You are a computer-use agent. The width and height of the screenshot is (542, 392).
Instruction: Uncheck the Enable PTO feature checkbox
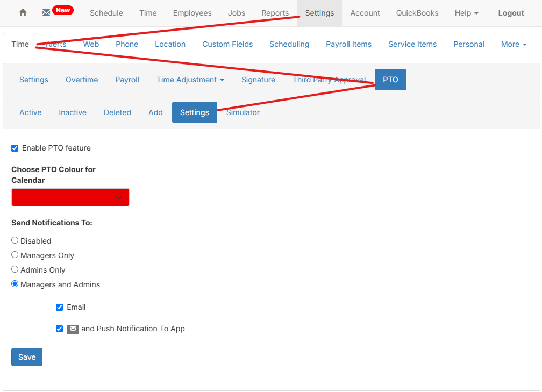coord(15,148)
